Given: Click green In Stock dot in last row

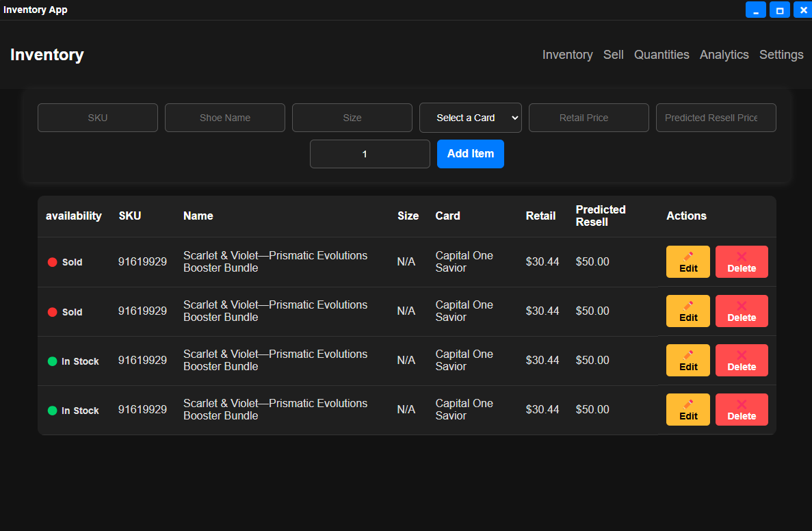Looking at the screenshot, I should (x=52, y=411).
